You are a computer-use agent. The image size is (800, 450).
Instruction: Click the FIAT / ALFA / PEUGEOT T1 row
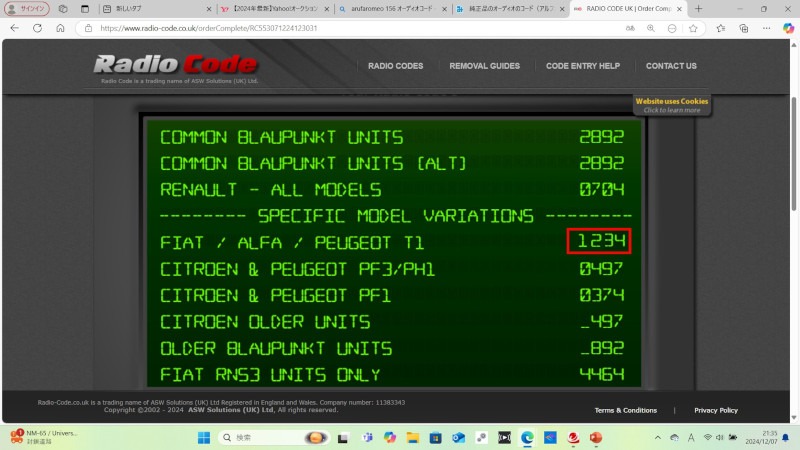[393, 242]
